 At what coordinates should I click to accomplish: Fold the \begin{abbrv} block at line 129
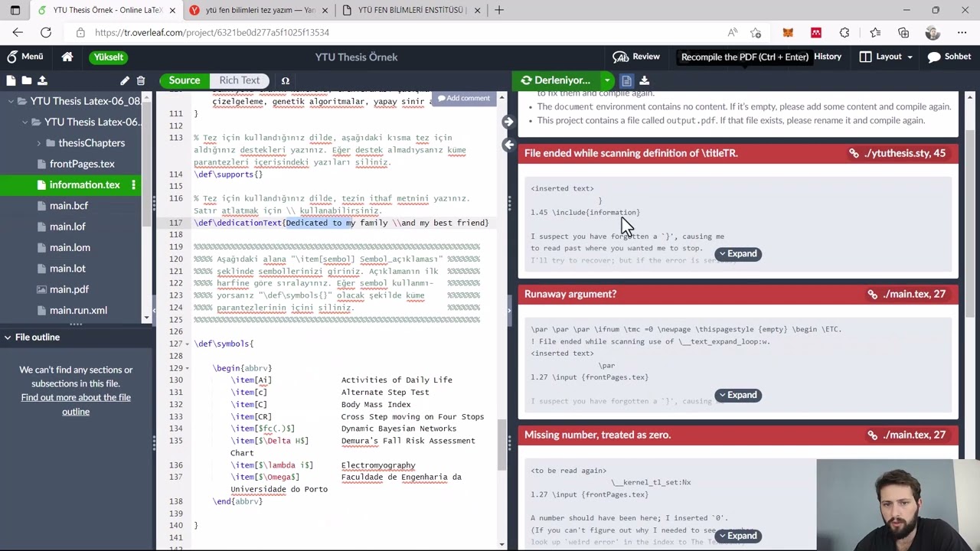[187, 368]
